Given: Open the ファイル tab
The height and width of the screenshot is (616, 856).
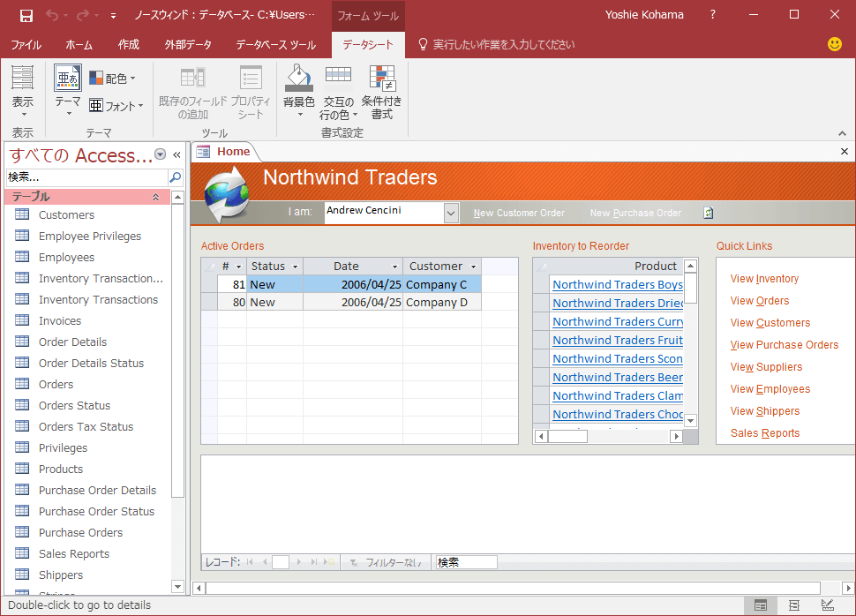Looking at the screenshot, I should tap(26, 45).
